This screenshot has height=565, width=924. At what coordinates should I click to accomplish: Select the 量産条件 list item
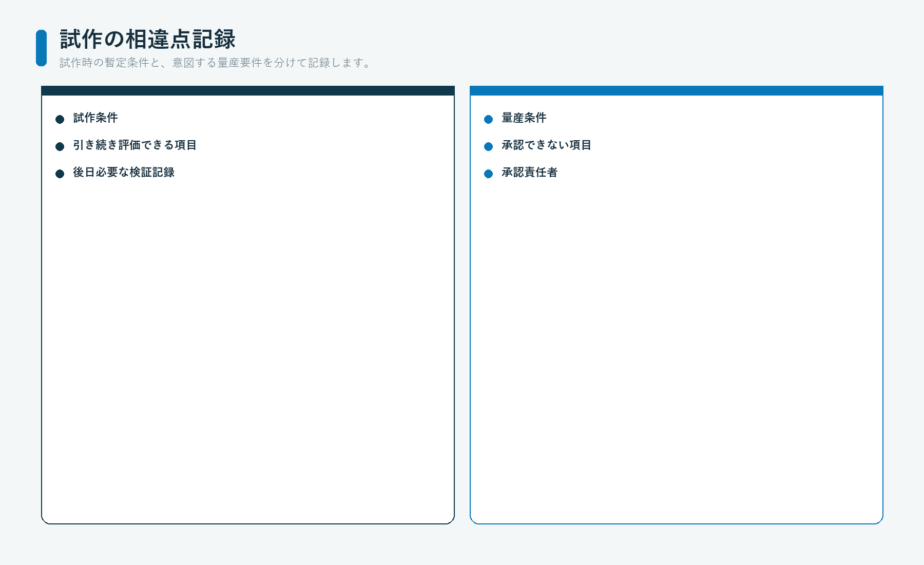(524, 118)
